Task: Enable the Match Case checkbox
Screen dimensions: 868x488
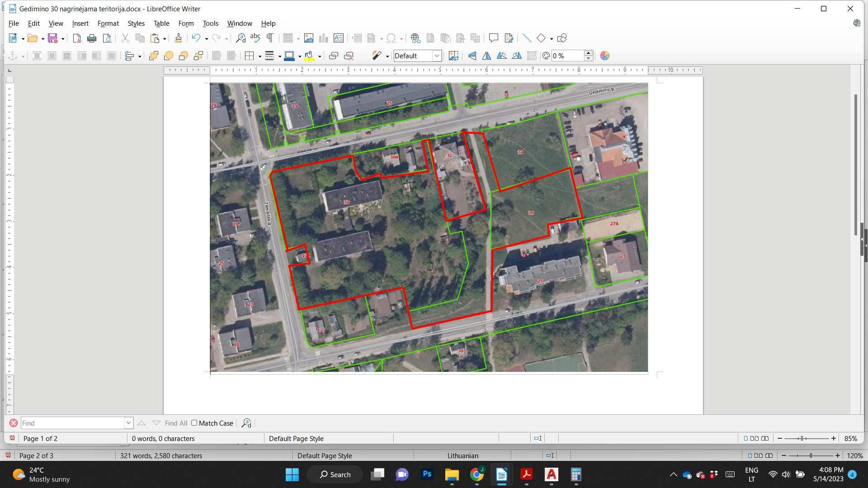Action: click(194, 423)
